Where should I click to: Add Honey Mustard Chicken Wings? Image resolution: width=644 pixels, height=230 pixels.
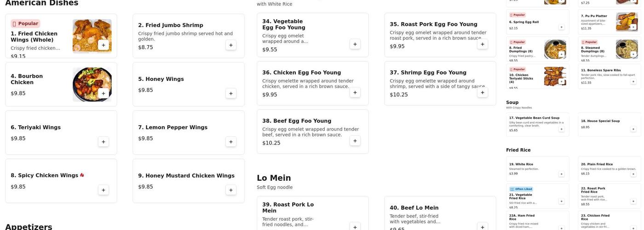231,190
